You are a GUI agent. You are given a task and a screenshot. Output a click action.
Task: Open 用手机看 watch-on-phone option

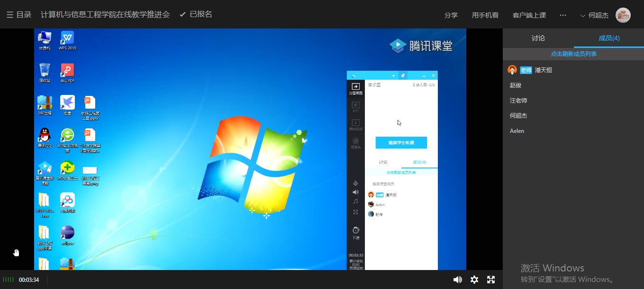485,15
